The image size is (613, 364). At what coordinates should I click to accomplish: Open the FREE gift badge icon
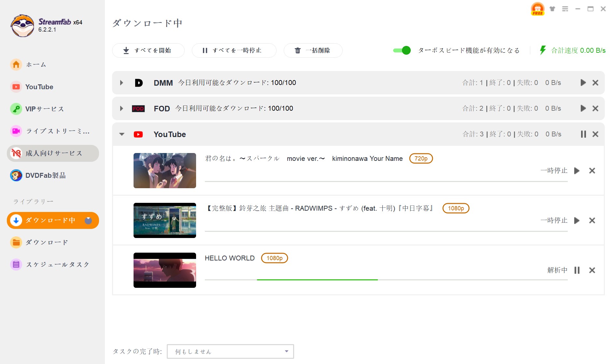537,9
